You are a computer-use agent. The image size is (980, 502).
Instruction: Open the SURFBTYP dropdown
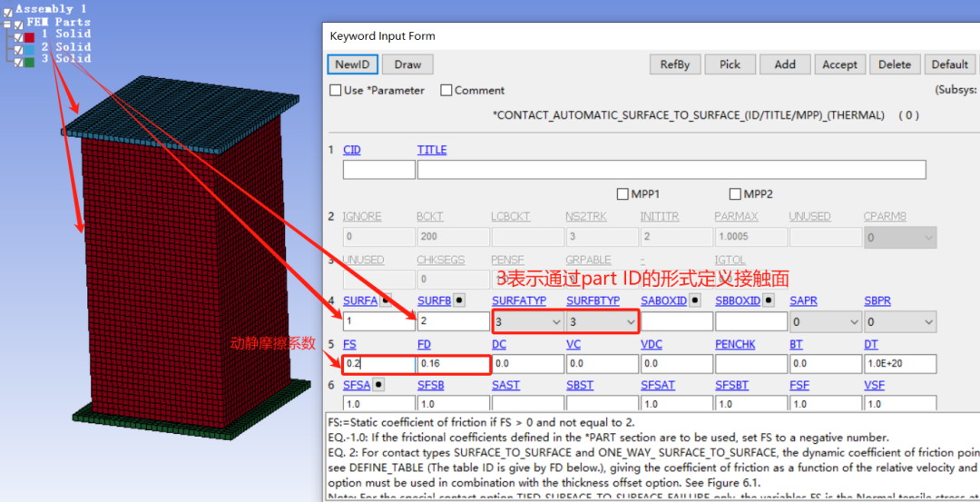tap(602, 321)
